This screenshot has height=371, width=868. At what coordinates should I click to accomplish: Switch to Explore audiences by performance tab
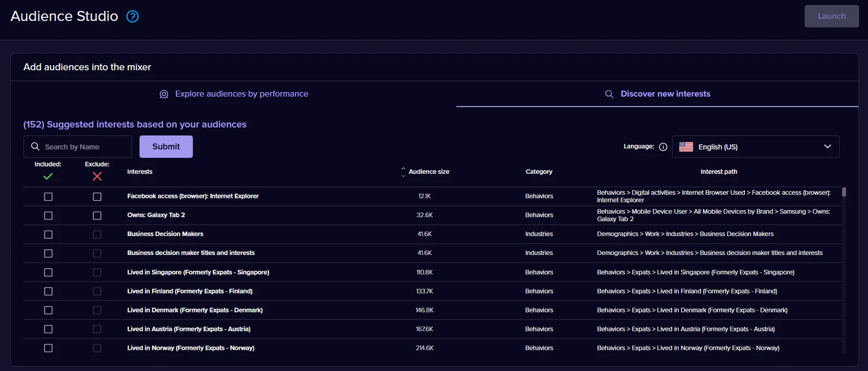click(234, 94)
